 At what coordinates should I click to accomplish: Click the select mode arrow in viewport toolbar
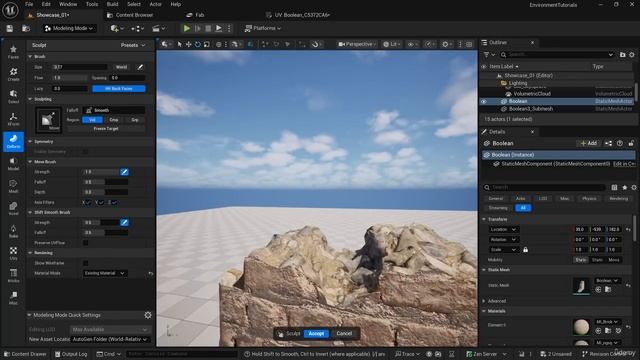pos(179,44)
